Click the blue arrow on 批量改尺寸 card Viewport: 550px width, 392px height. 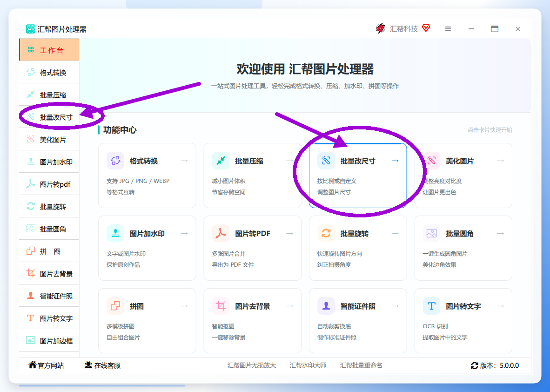(x=396, y=161)
